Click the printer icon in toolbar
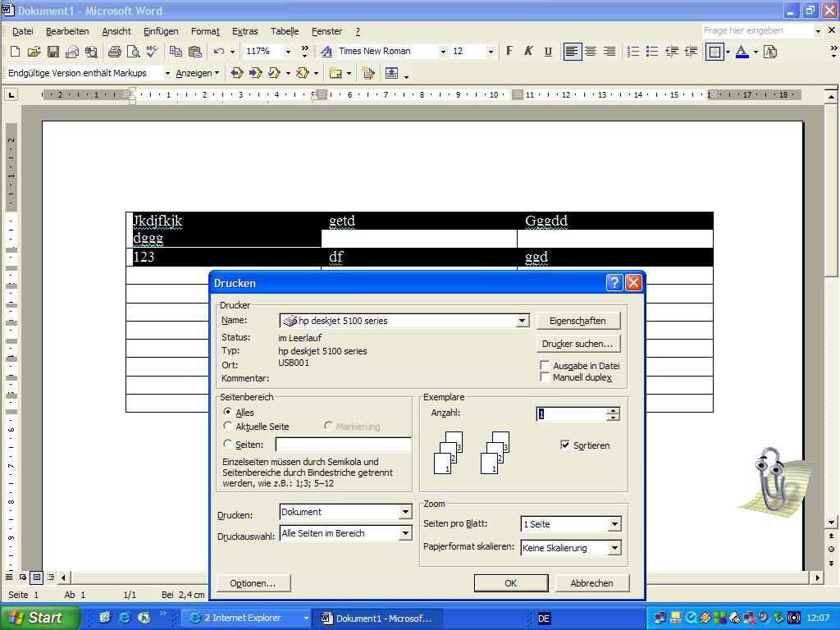The height and width of the screenshot is (630, 840). tap(114, 52)
